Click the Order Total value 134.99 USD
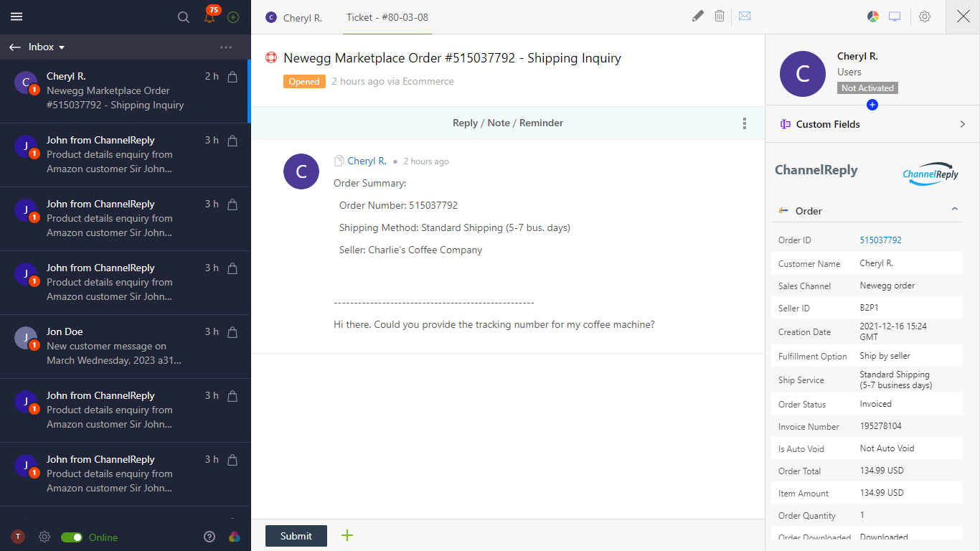This screenshot has height=551, width=980. click(x=882, y=471)
